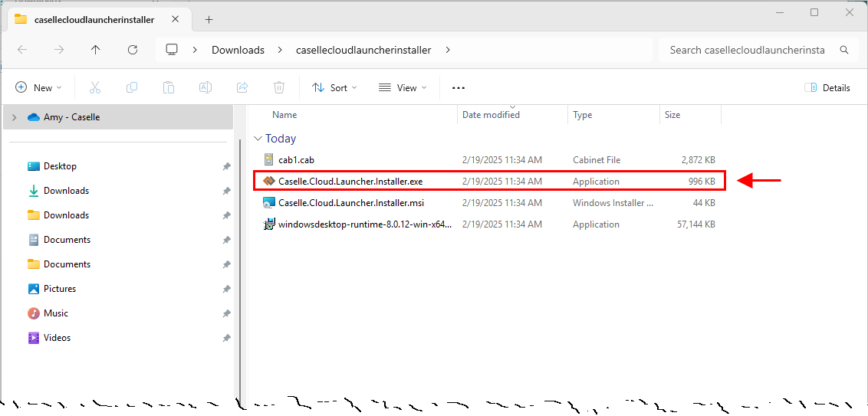Click the Back navigation arrow
The image size is (868, 416).
22,50
